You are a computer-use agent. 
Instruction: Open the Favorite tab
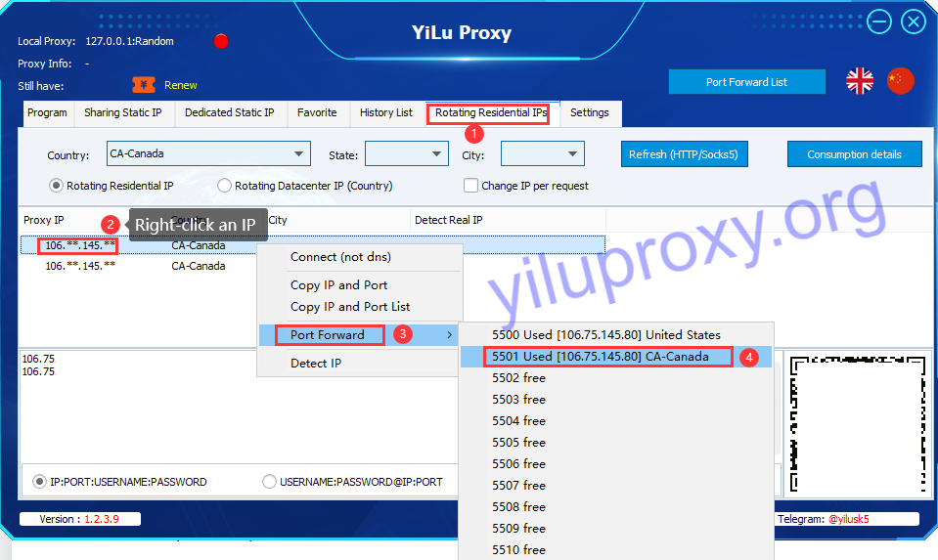317,113
